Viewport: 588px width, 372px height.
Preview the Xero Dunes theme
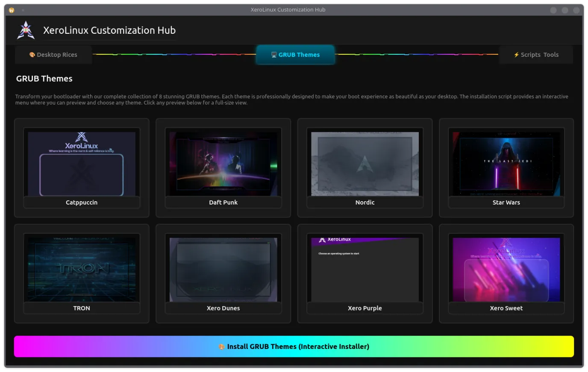click(x=223, y=269)
